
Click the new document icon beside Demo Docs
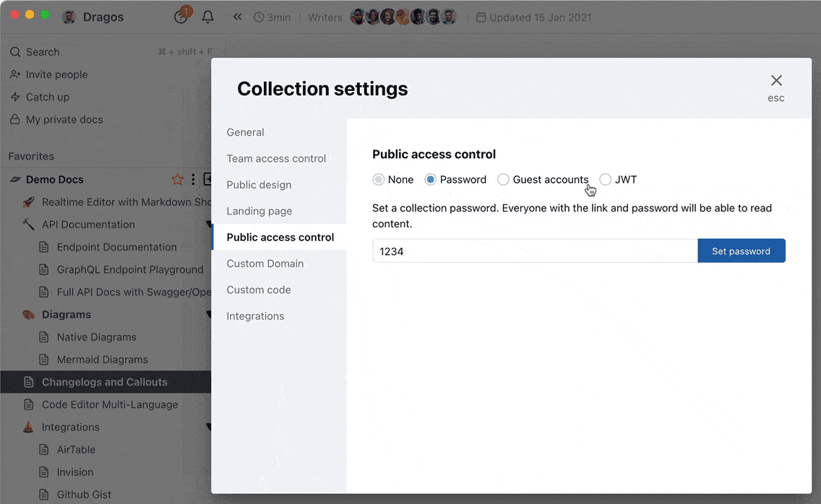(x=207, y=178)
